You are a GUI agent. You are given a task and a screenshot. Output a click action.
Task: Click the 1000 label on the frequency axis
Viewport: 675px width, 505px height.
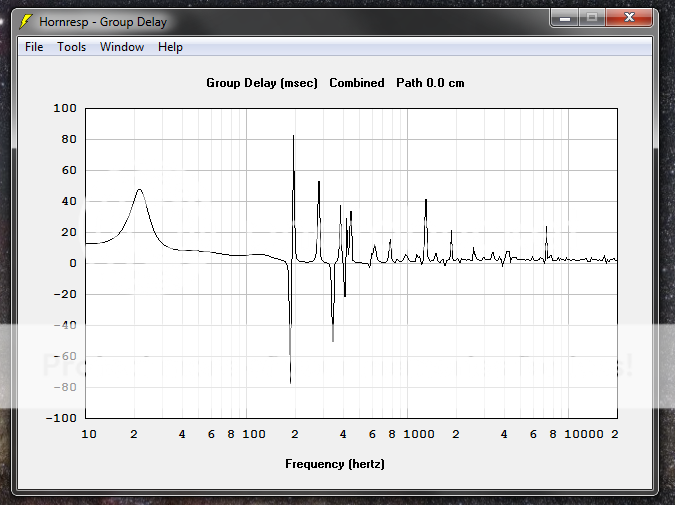point(419,434)
